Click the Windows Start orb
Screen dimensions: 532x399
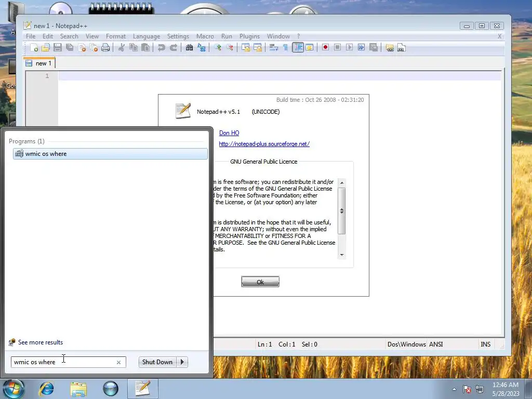coord(14,389)
